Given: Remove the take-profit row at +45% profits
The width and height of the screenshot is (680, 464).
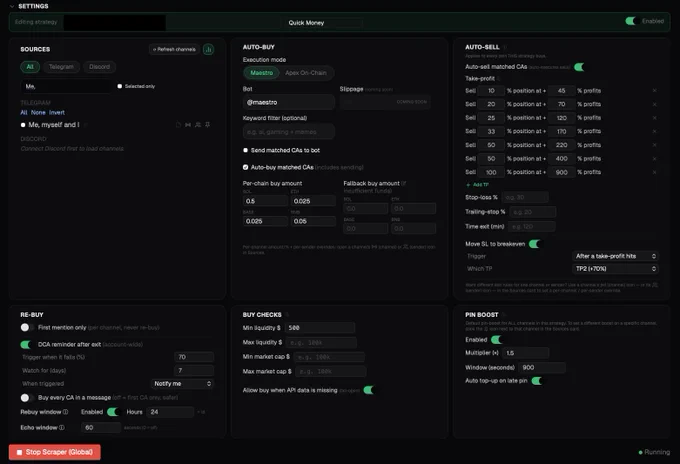Looking at the screenshot, I should [654, 91].
